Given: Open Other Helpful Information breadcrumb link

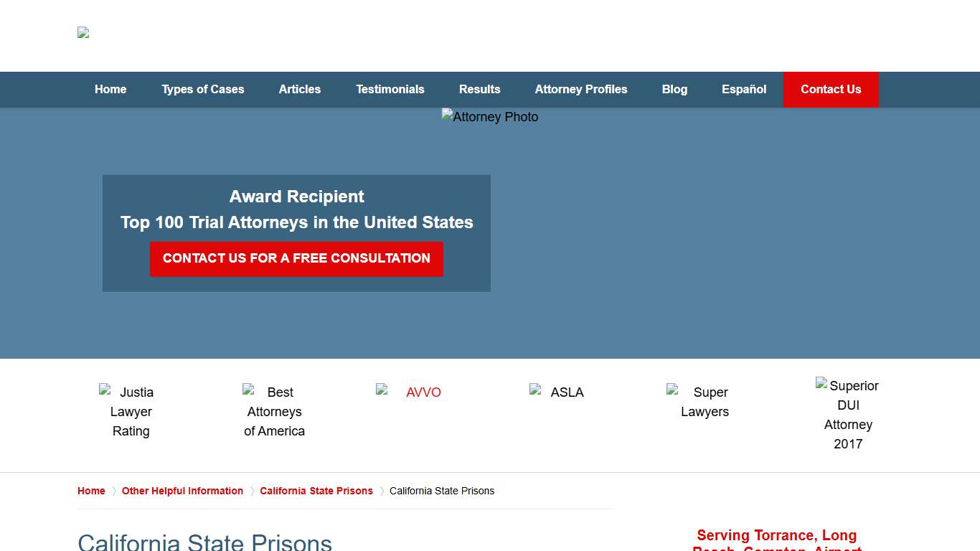Looking at the screenshot, I should click(182, 491).
